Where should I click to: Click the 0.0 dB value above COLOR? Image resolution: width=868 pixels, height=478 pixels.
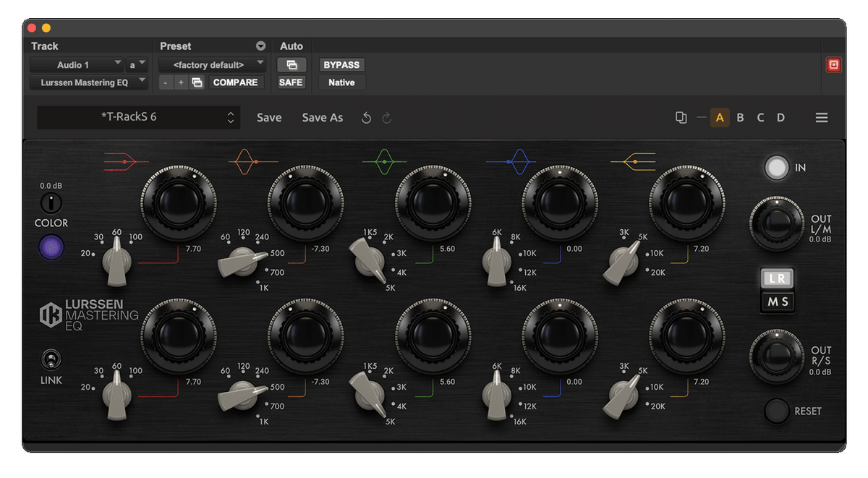(x=51, y=186)
